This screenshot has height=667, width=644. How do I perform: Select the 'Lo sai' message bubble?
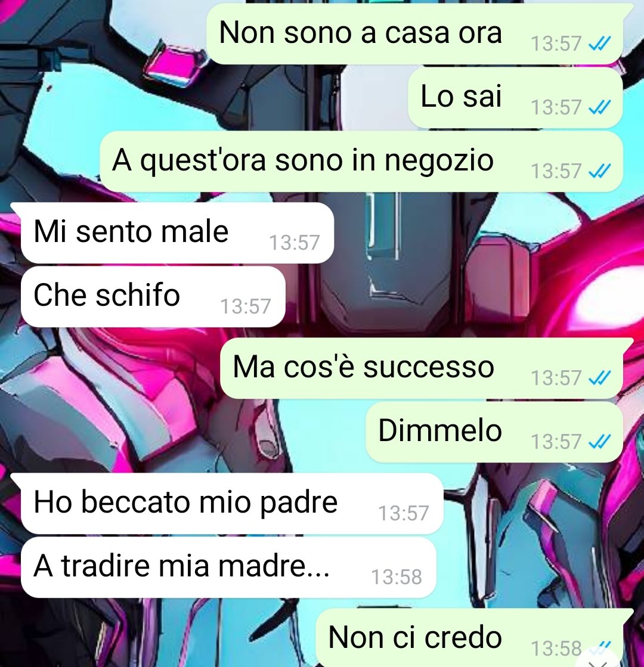click(515, 98)
